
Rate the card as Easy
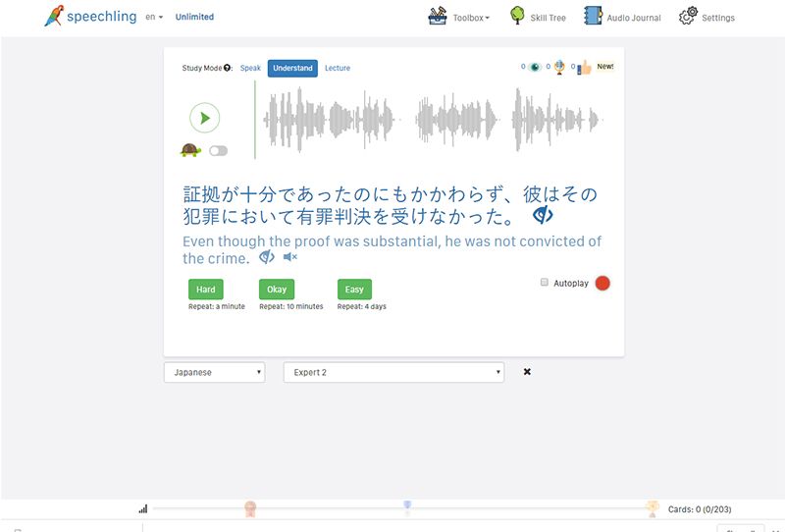pyautogui.click(x=354, y=290)
